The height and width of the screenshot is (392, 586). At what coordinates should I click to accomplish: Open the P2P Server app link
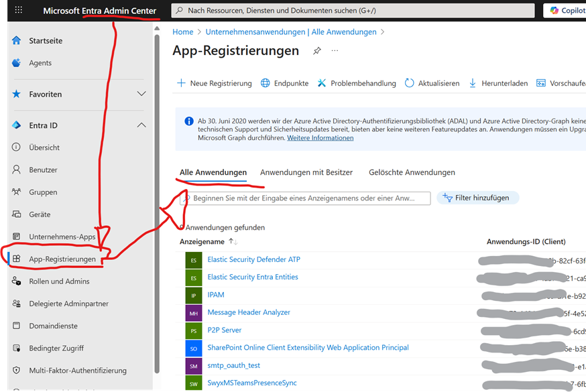point(224,330)
